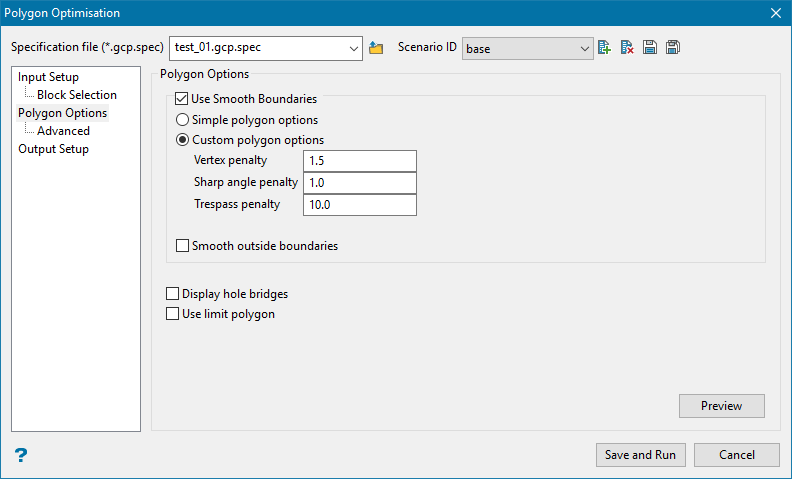This screenshot has width=792, height=479.
Task: Open Input Setup in the tree
Action: point(48,77)
